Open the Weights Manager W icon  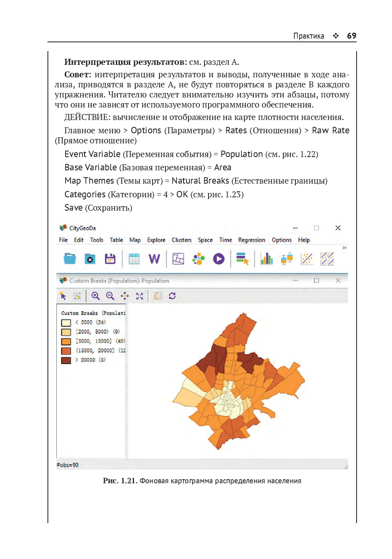click(x=154, y=259)
